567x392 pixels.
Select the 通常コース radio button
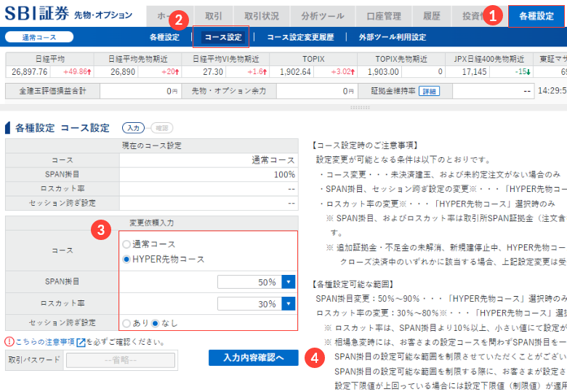tap(126, 244)
